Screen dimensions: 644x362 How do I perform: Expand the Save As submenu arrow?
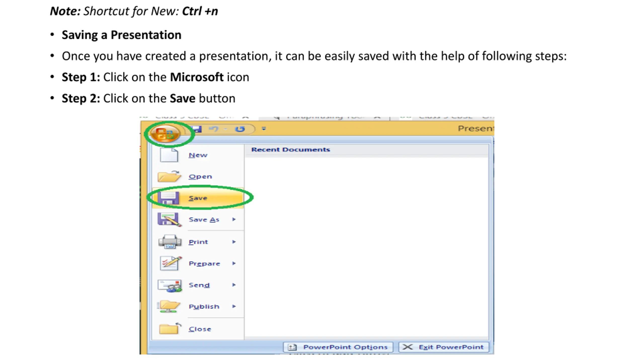[x=234, y=219]
